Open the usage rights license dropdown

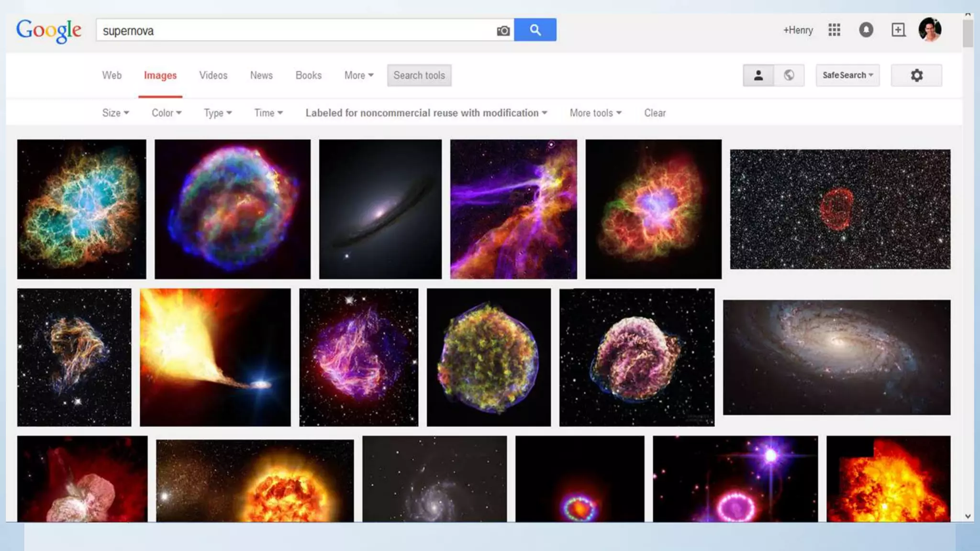[x=426, y=113]
